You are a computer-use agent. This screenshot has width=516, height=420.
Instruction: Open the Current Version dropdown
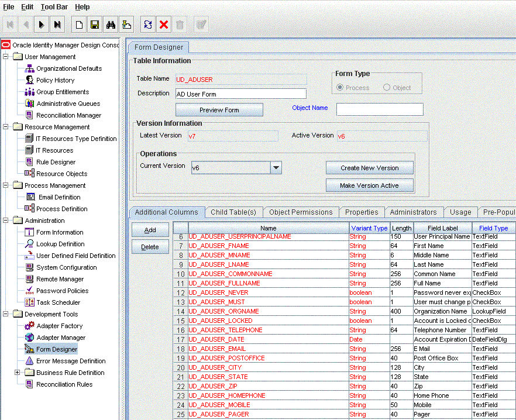pyautogui.click(x=276, y=168)
